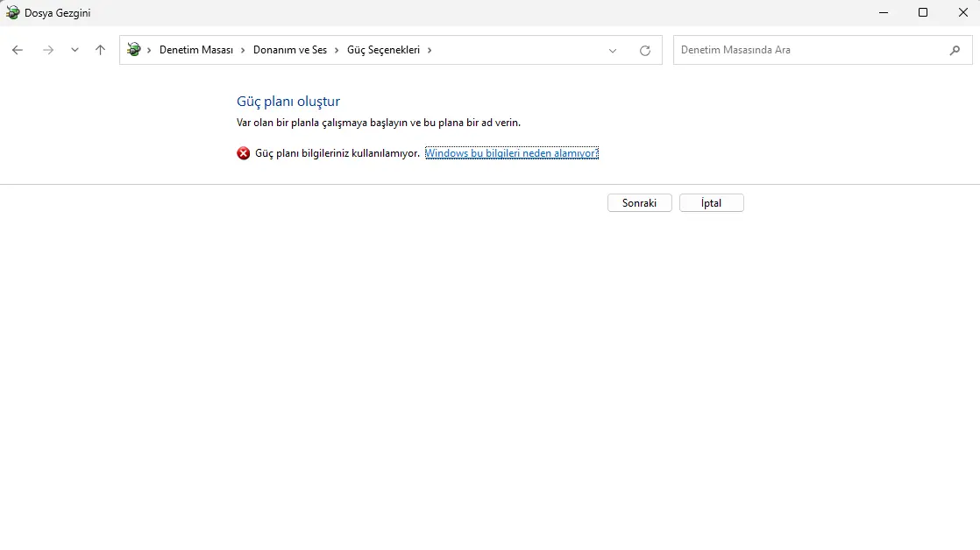Expand chevron after Denetim Masası
The height and width of the screenshot is (550, 980).
tap(243, 50)
